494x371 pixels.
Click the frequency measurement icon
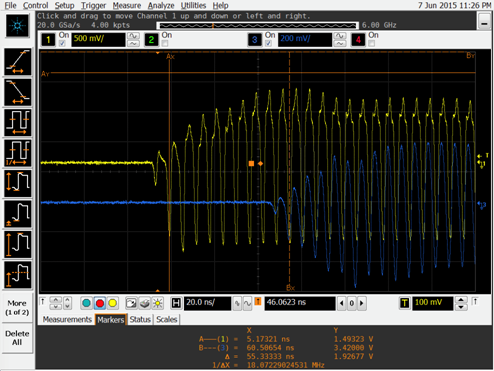coord(18,153)
